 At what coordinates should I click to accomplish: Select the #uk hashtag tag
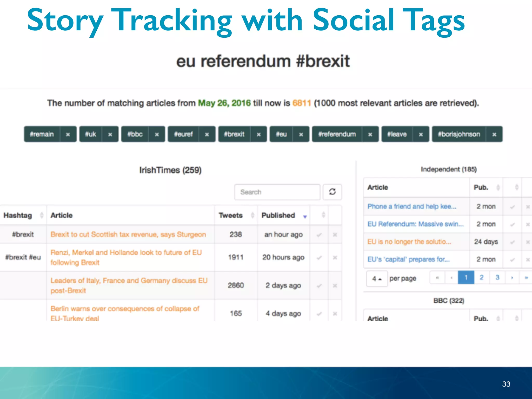coord(91,134)
